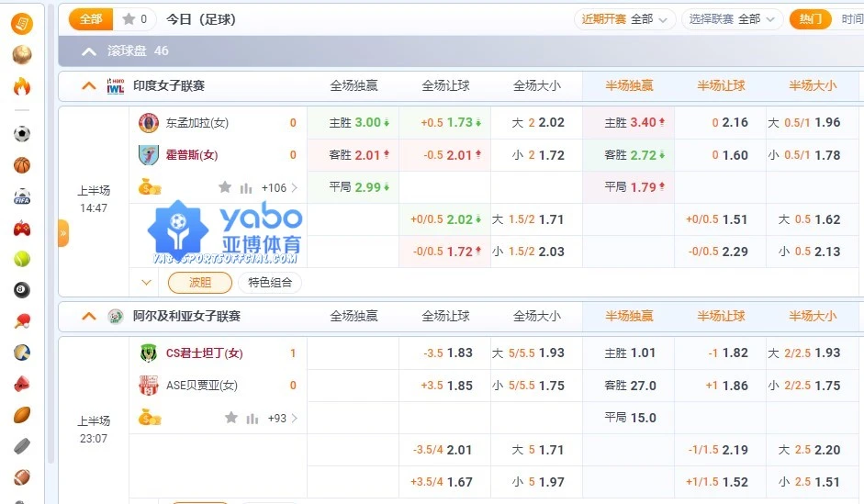Select the red boxing glove icon
This screenshot has height=504, width=864.
(22, 384)
